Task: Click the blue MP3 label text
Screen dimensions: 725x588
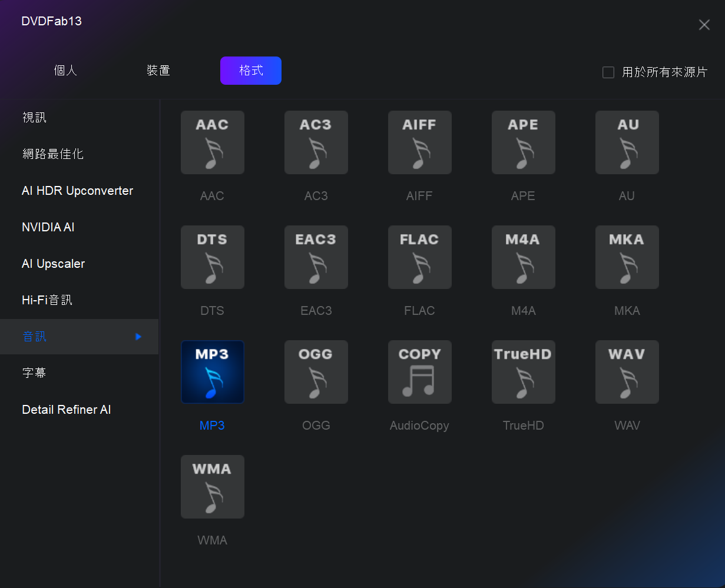Action: 212,426
